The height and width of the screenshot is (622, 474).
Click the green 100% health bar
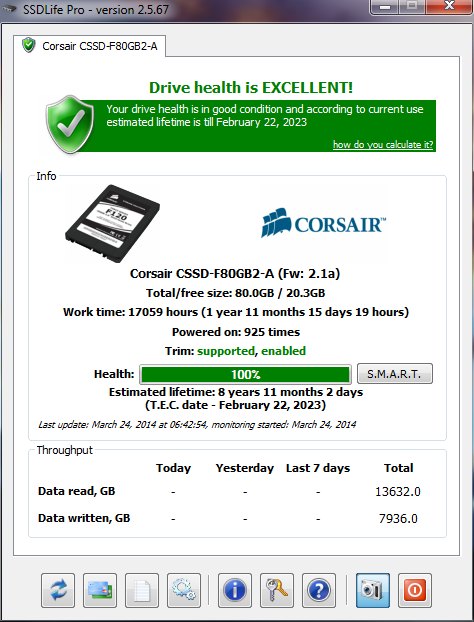pos(245,374)
